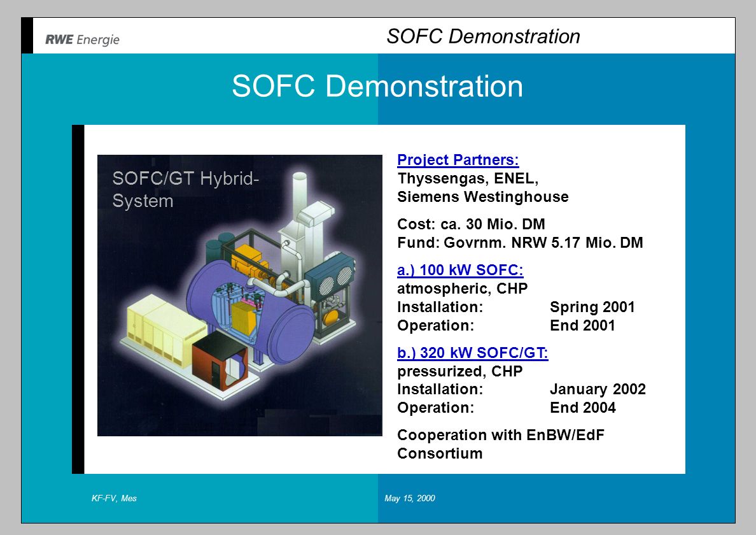Click the text 'pressurized, CHP'

click(x=460, y=371)
